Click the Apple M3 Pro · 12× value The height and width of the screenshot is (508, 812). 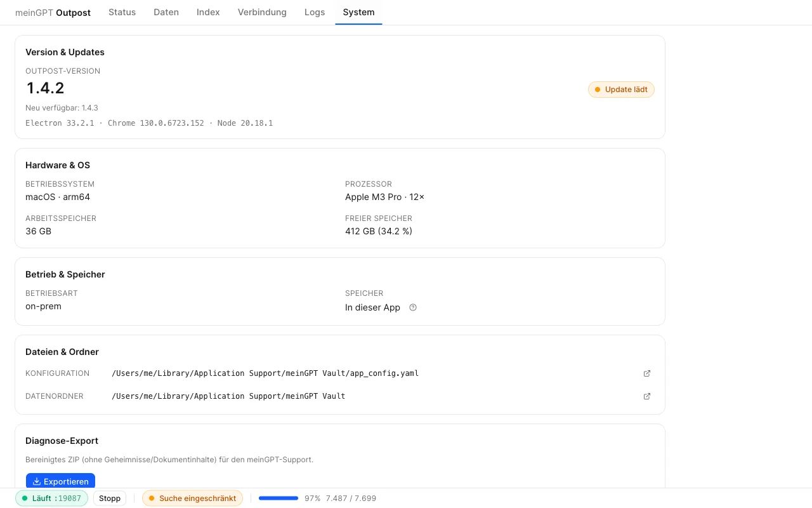[385, 197]
